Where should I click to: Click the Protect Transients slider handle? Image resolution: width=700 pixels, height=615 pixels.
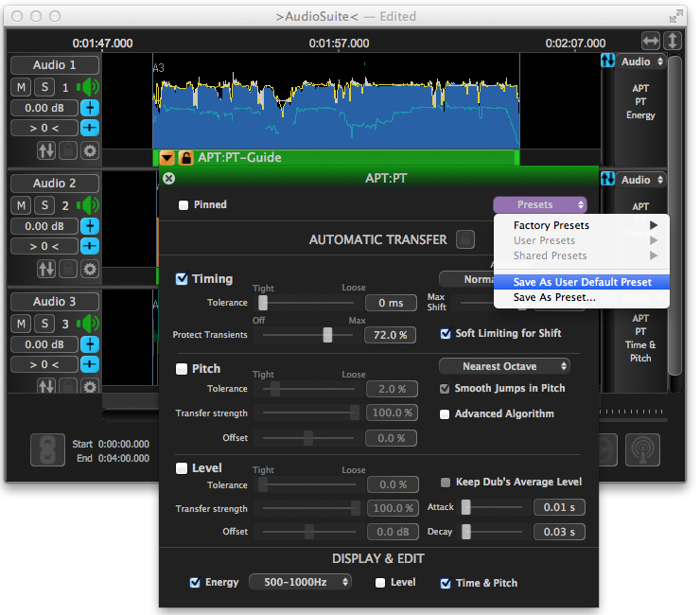[x=327, y=335]
